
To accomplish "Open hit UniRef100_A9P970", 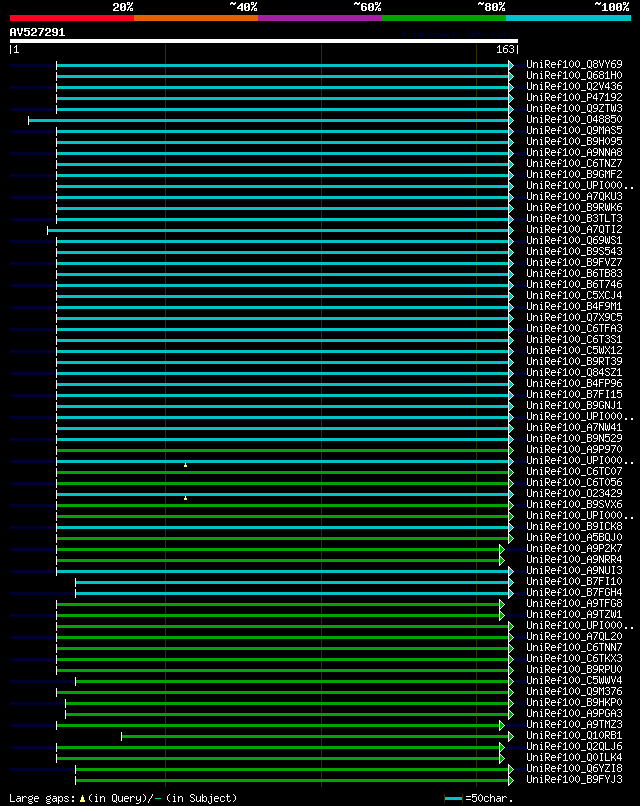I will point(574,450).
